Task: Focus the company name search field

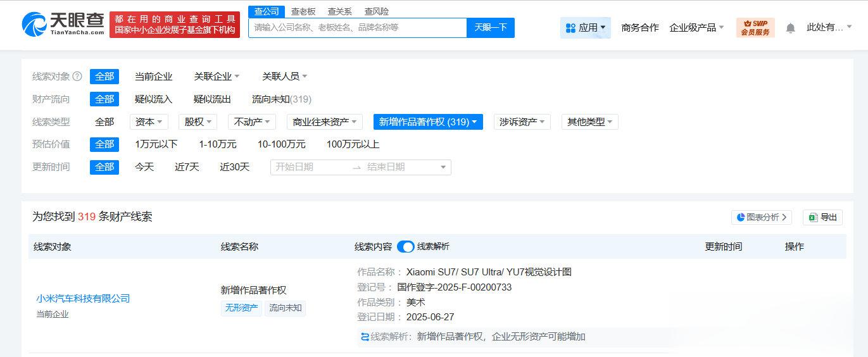Action: coord(358,28)
